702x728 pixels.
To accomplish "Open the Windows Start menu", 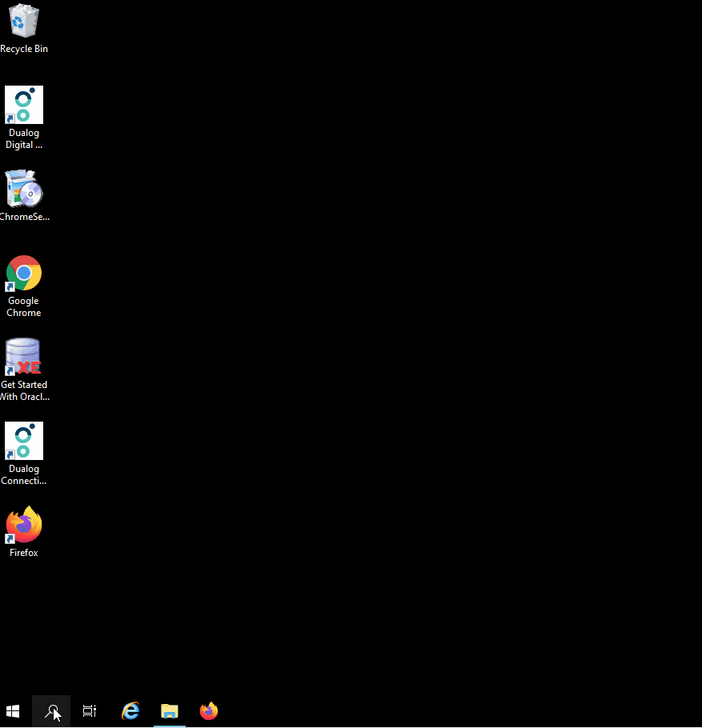I will point(13,711).
